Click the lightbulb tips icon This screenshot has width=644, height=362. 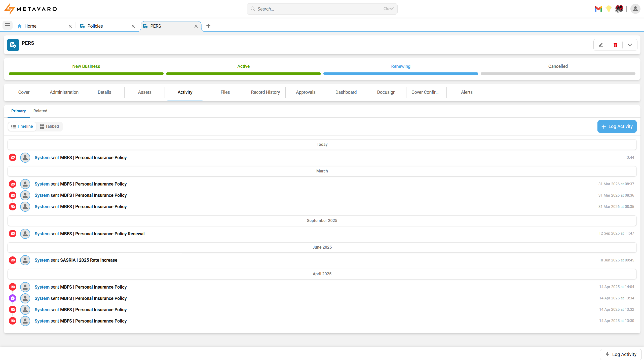[609, 9]
